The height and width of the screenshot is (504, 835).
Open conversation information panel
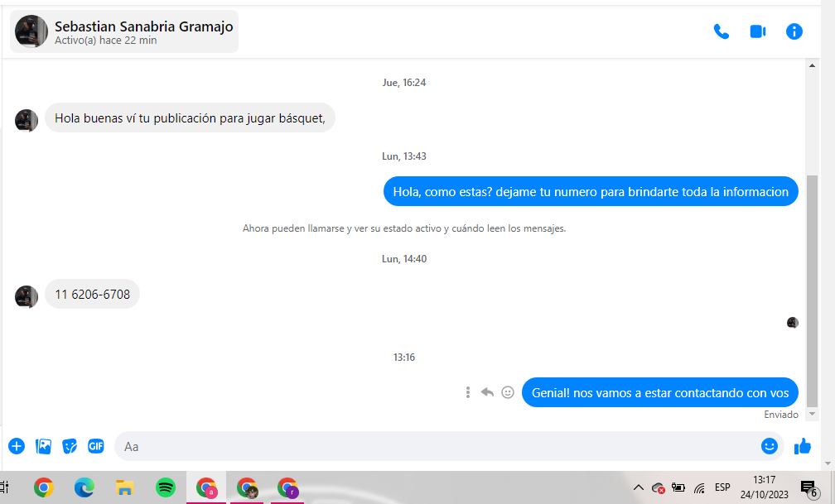[x=794, y=32]
